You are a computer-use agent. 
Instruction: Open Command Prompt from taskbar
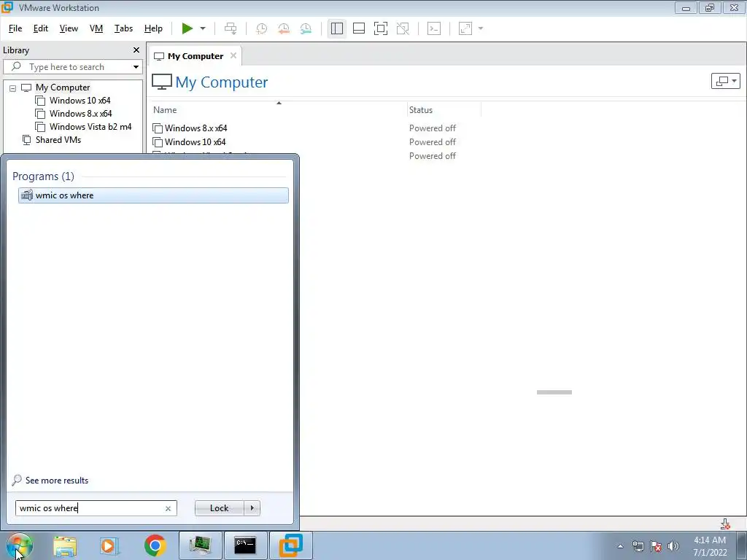245,545
